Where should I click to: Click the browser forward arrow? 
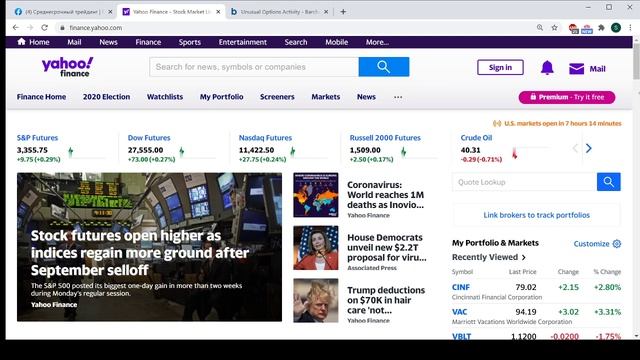[x=30, y=27]
